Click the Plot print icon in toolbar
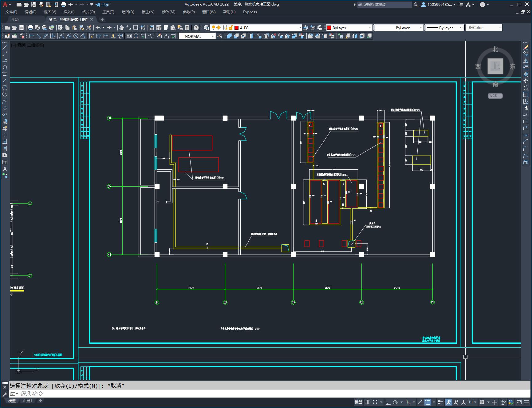Viewport: 532px width, 408px height. pyautogui.click(x=30, y=28)
